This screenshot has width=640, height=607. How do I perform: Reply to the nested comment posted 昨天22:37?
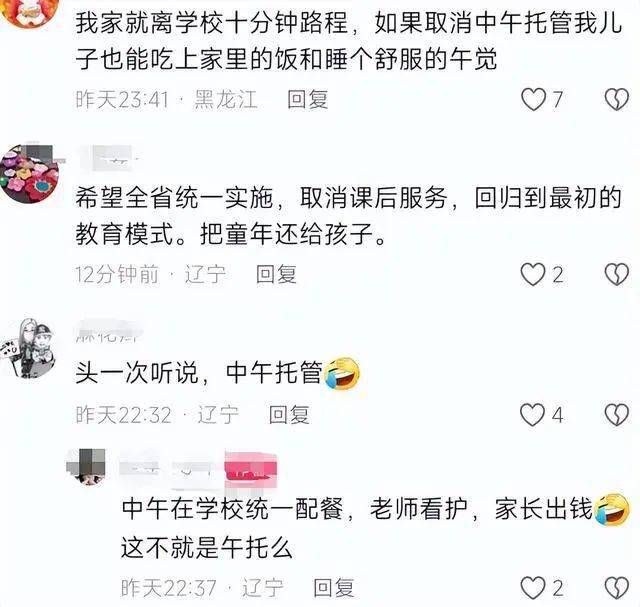[x=333, y=588]
